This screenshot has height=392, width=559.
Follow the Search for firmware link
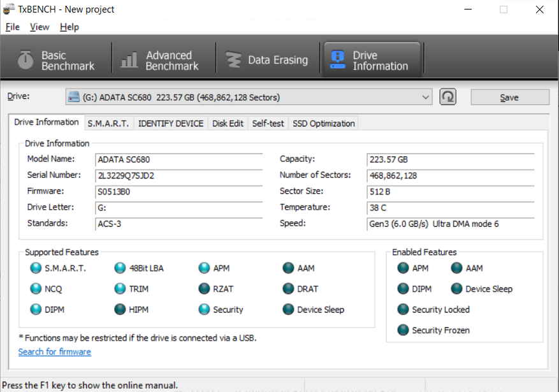(x=55, y=352)
